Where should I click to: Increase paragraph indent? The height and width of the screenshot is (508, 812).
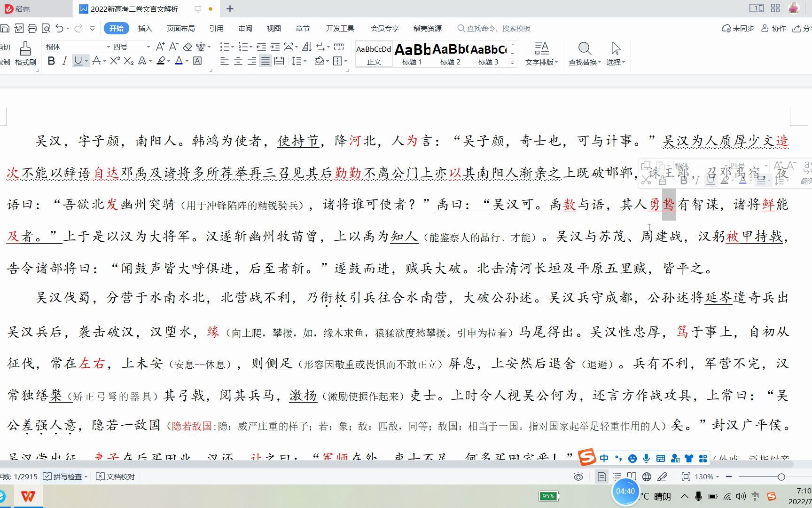(x=275, y=47)
